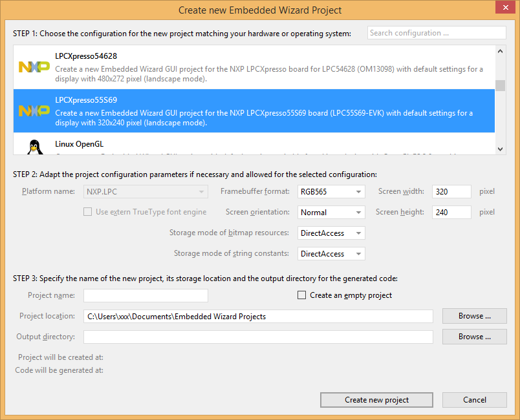Browse for the project location

coord(474,316)
